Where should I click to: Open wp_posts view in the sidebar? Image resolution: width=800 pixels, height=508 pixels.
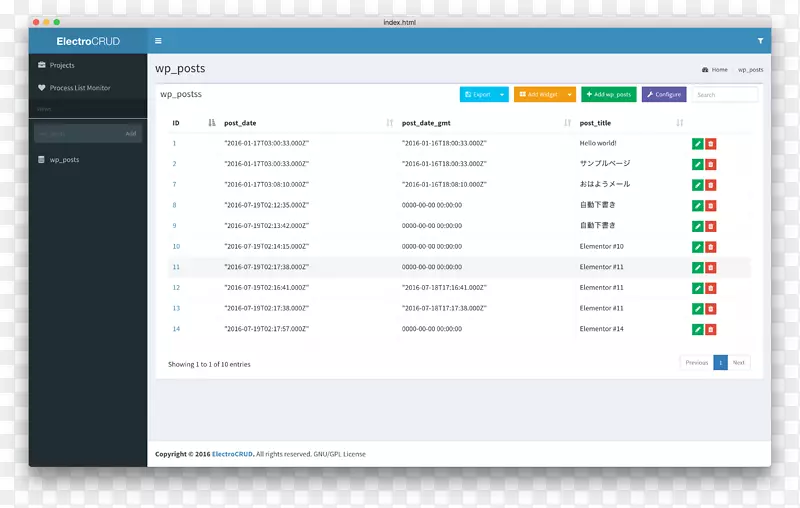tap(64, 160)
